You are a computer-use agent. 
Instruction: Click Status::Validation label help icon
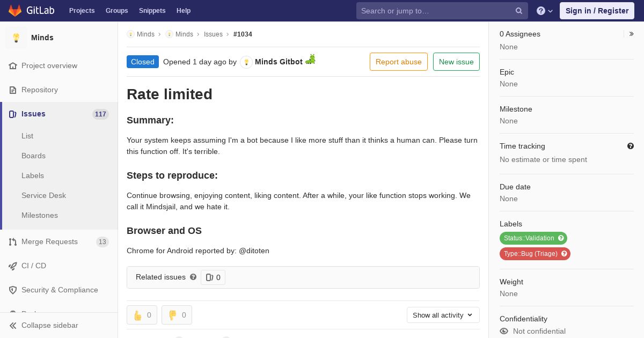point(561,238)
